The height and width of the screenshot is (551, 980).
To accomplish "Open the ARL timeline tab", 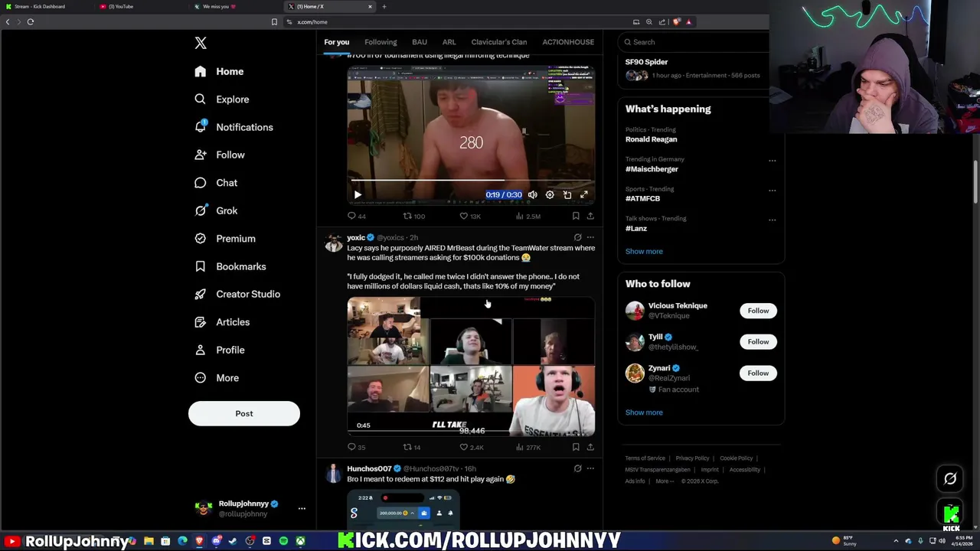I will pyautogui.click(x=449, y=42).
